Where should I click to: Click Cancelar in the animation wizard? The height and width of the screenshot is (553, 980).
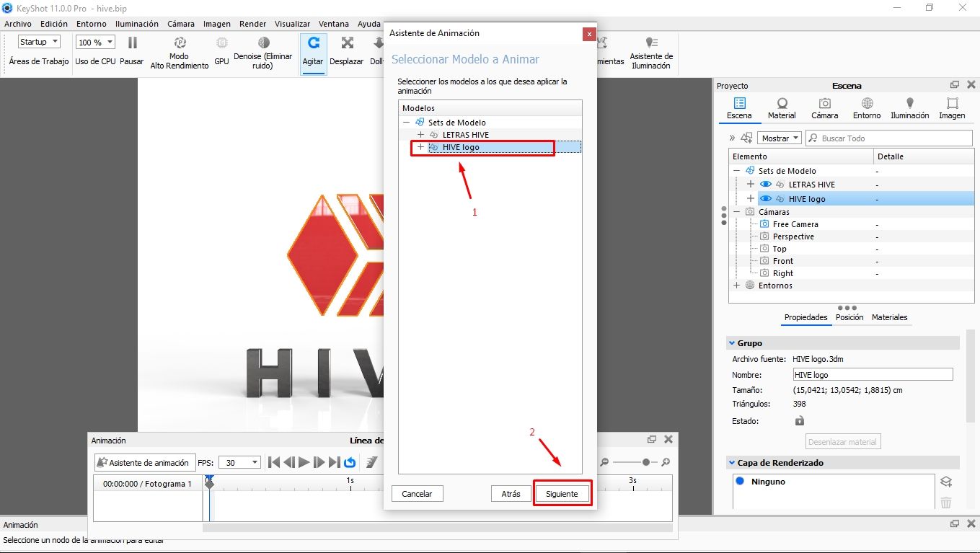pos(417,494)
